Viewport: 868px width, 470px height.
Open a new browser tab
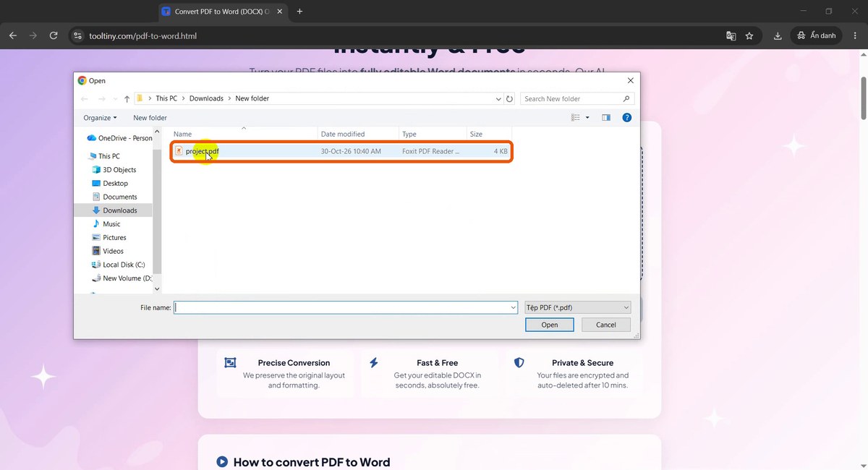[299, 12]
